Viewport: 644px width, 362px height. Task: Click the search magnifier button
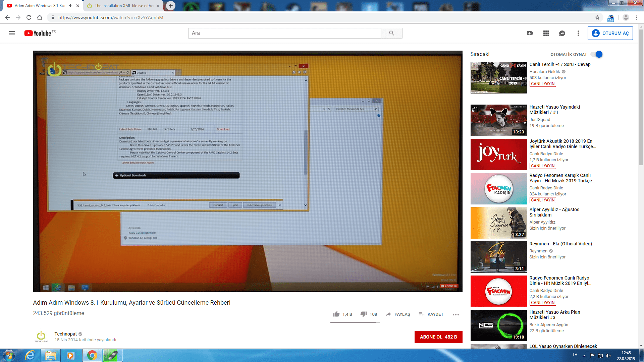391,33
